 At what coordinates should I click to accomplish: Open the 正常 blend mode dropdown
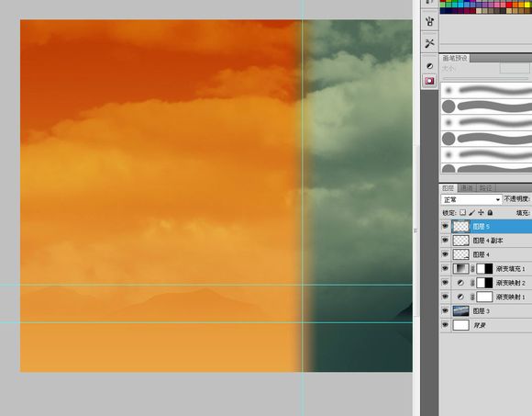click(x=471, y=199)
